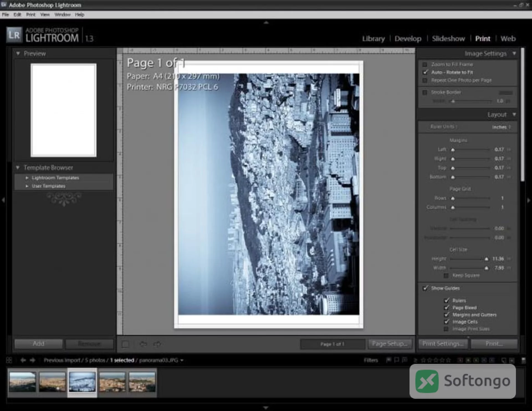This screenshot has height=411, width=532.
Task: Enable Repeat One Photo per Page
Action: pyautogui.click(x=425, y=80)
